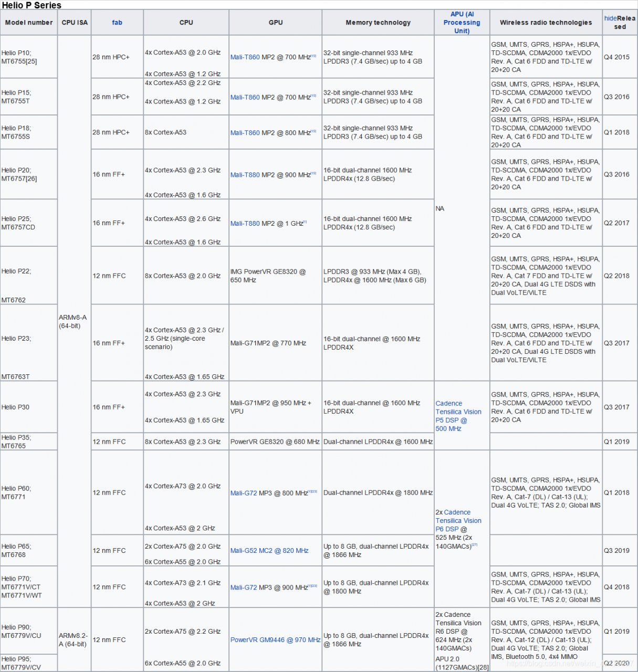Click the PowerVR GM9446 @ 970 MHz link
Viewport: 638px width, 672px height.
pos(275,640)
